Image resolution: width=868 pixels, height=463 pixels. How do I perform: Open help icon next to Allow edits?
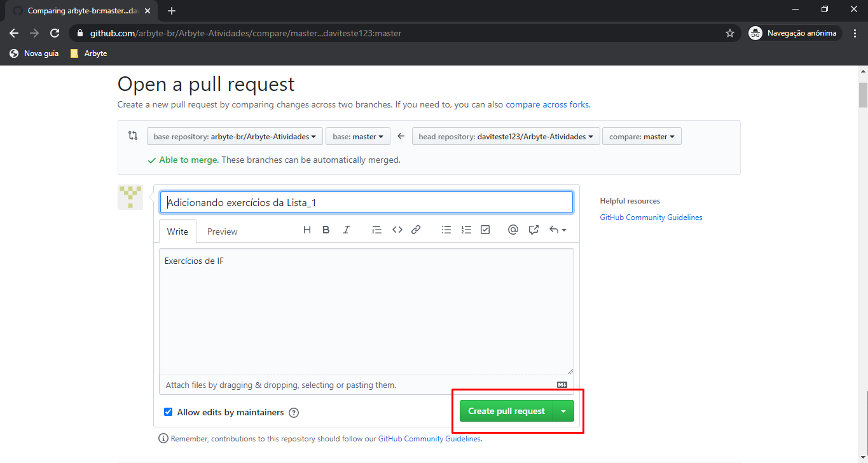[294, 413]
